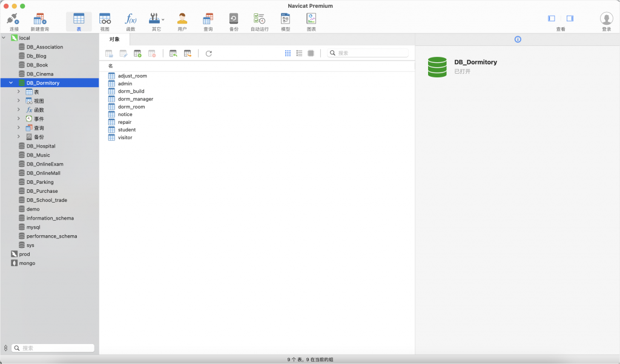Click the Charts (图表) toolbar icon
The width and height of the screenshot is (620, 364).
311,19
